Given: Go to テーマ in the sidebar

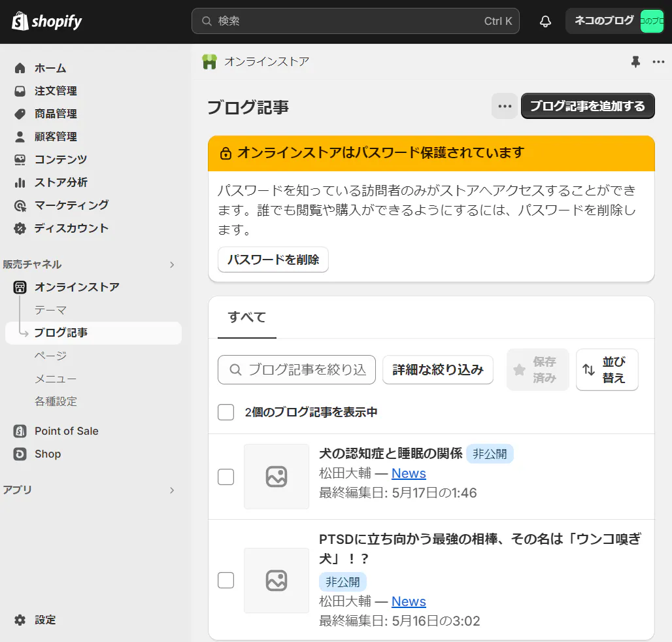Looking at the screenshot, I should click(50, 310).
